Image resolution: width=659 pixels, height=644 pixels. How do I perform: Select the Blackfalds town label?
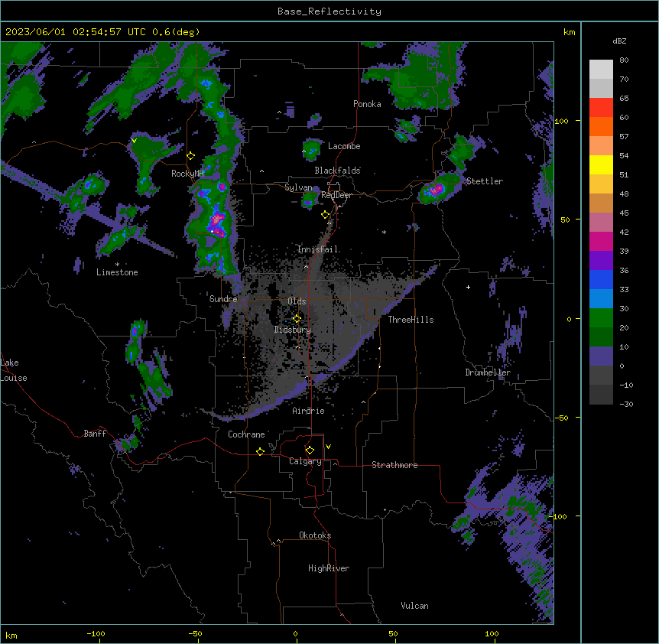(337, 171)
